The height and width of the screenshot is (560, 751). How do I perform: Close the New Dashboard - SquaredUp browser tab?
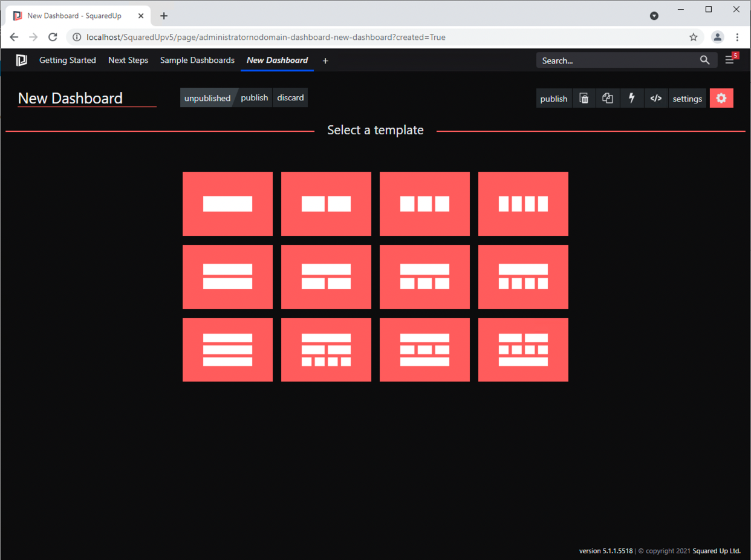[141, 16]
